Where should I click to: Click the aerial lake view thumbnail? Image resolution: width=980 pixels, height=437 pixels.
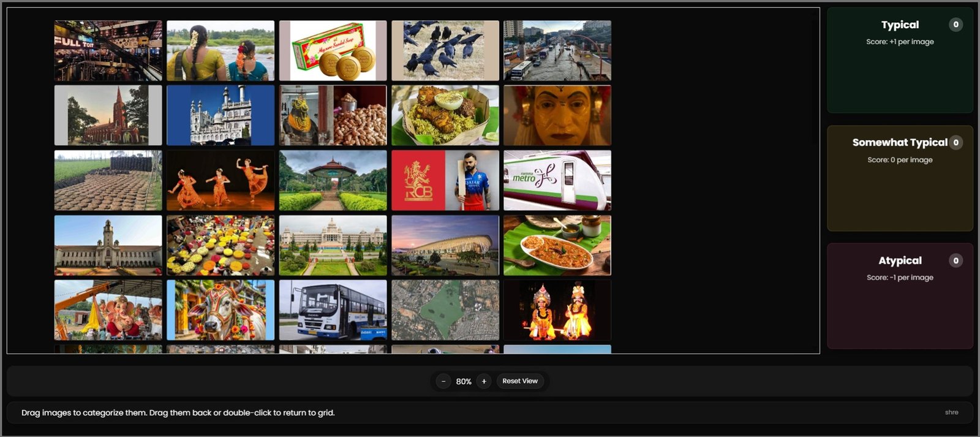point(445,310)
